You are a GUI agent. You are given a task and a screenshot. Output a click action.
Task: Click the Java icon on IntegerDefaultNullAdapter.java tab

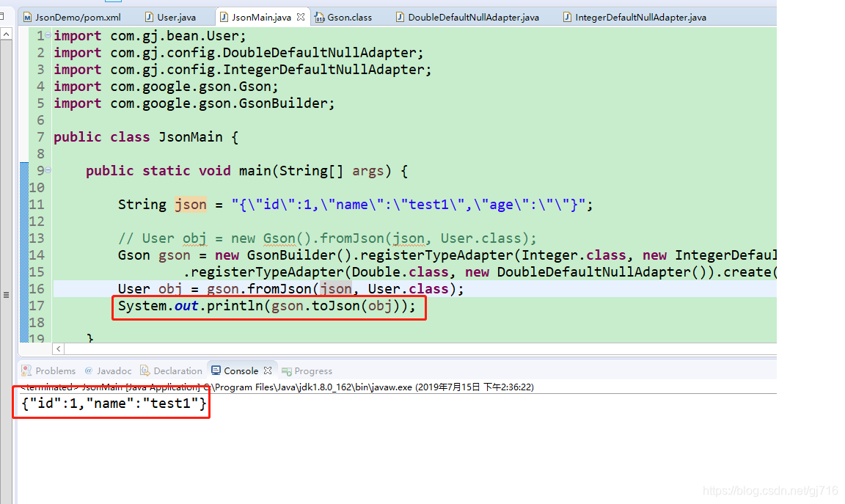(x=567, y=18)
